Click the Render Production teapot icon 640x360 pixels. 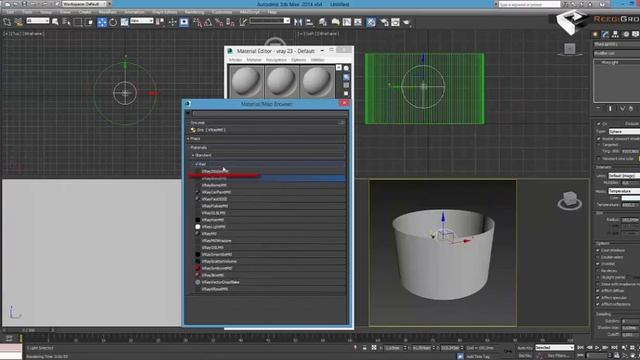point(407,22)
